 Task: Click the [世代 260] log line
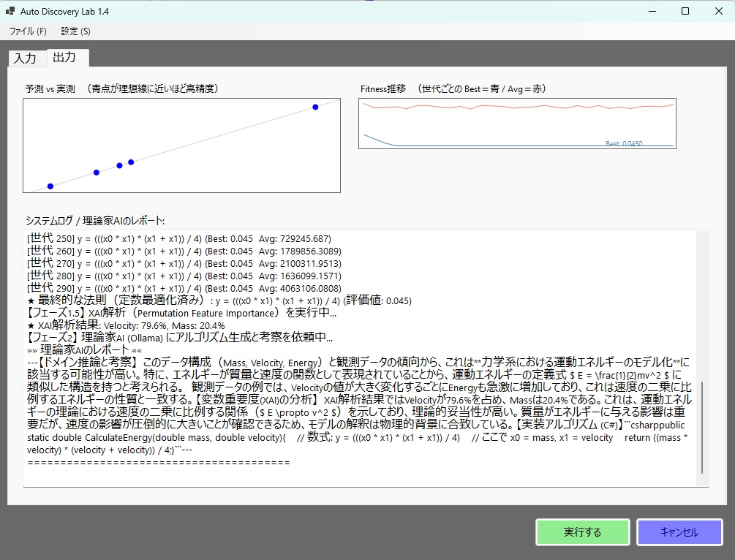(184, 251)
